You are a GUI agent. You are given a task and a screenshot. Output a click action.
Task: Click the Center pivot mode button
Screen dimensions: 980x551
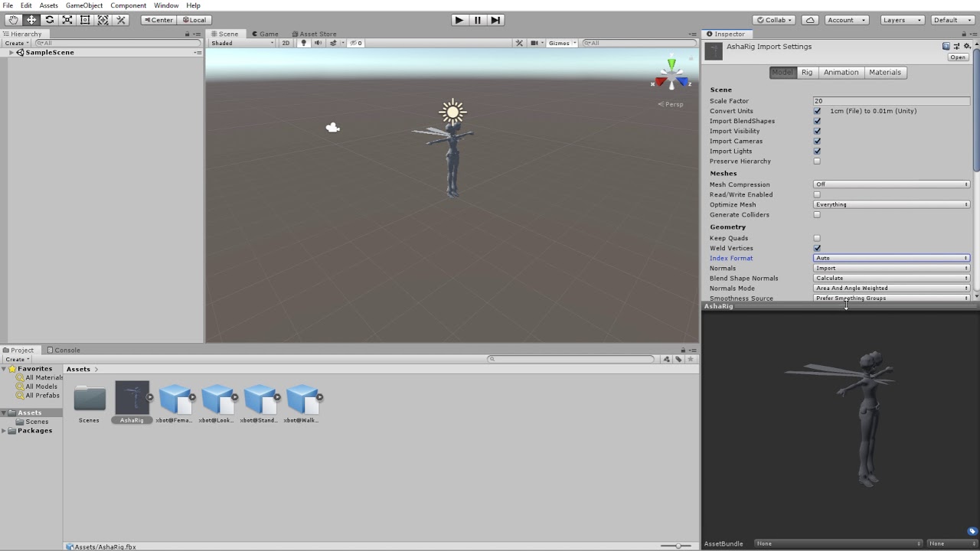pos(158,19)
